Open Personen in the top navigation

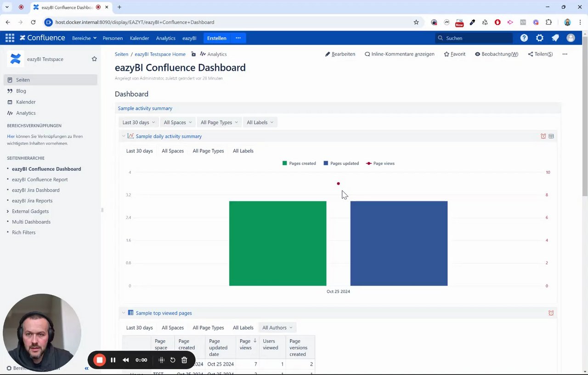[113, 38]
